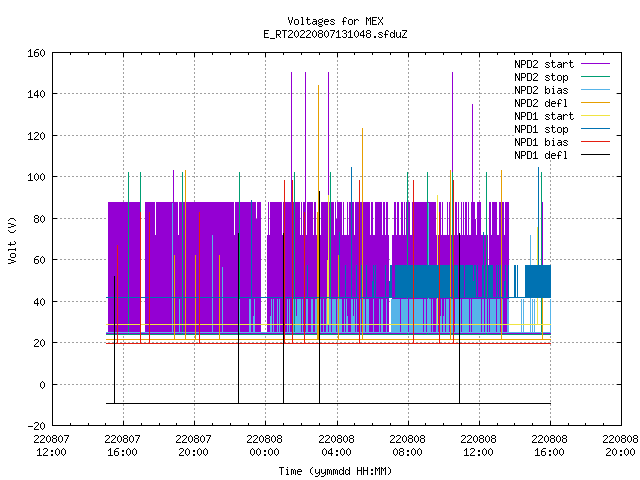Click the red NPD1 bias legend line
This screenshot has height=480, width=640.
pyautogui.click(x=595, y=142)
